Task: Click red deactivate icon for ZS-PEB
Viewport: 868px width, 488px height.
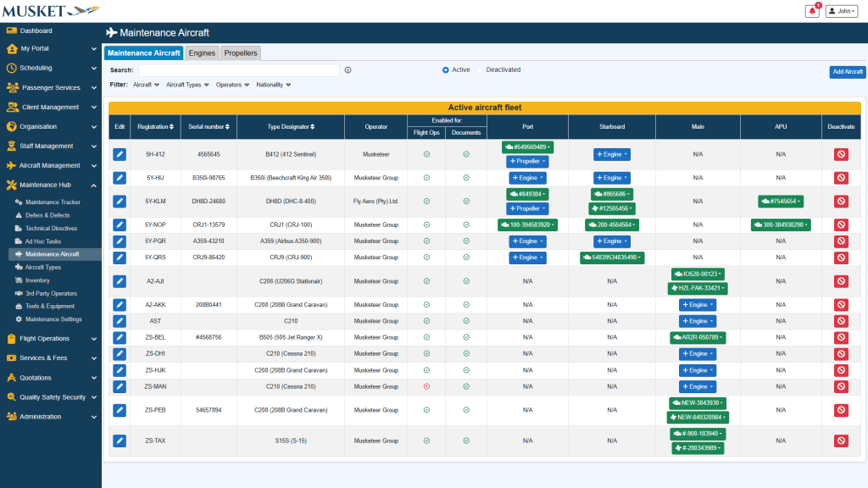Action: pyautogui.click(x=841, y=410)
